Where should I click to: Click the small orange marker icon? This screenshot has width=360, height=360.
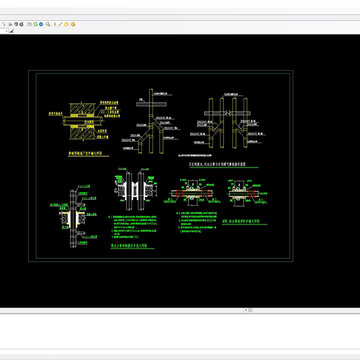[x=55, y=24]
